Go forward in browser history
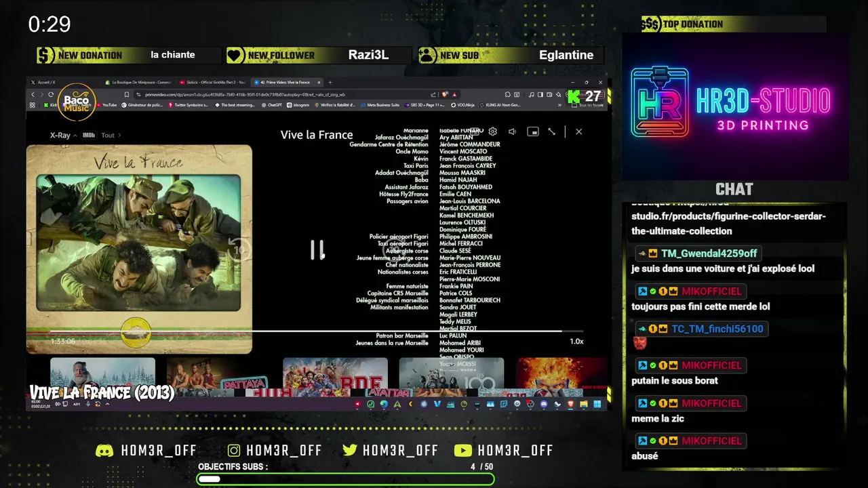Screen dimensions: 868x488 41,94
